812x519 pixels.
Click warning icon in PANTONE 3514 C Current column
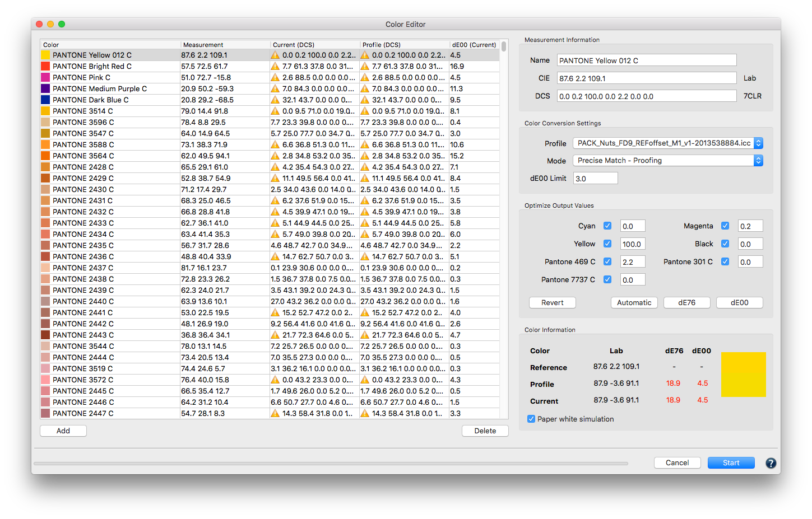[x=275, y=111]
